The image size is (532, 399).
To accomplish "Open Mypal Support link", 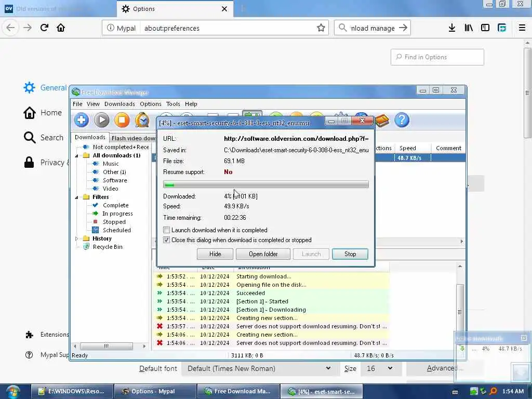I will coord(47,355).
